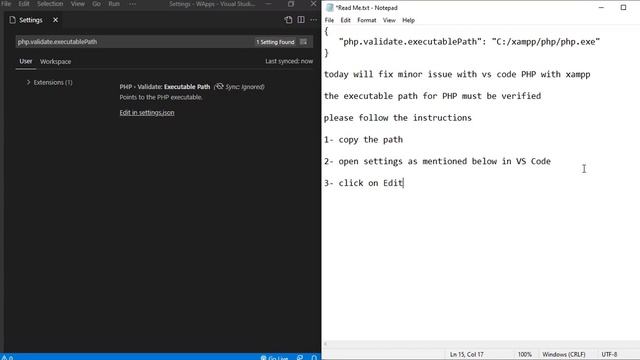Viewport: 640px width, 360px height.
Task: Click Notepad horizontal scrollbar left arrow
Action: point(325,344)
